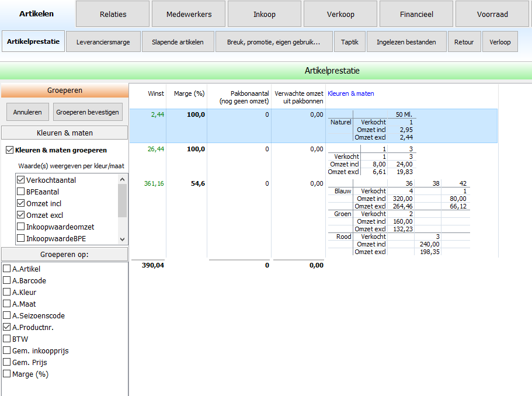Enable A.Barcode grouping
Screen dimensions: 532x396
click(x=7, y=280)
